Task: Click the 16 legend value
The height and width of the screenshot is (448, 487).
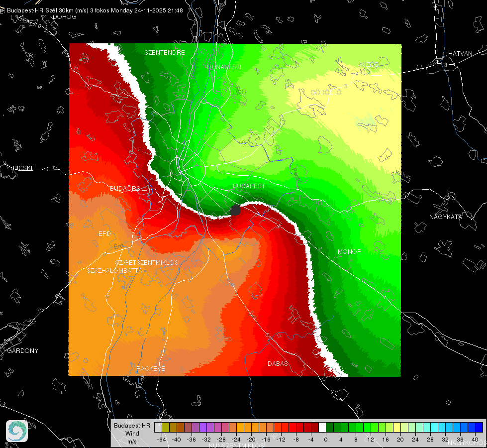Action: pos(385,440)
